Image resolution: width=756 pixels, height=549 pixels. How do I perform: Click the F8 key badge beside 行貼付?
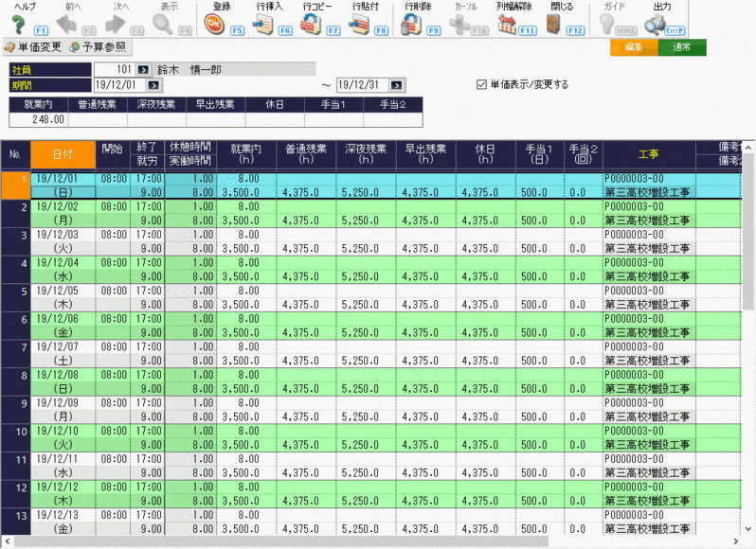point(382,30)
